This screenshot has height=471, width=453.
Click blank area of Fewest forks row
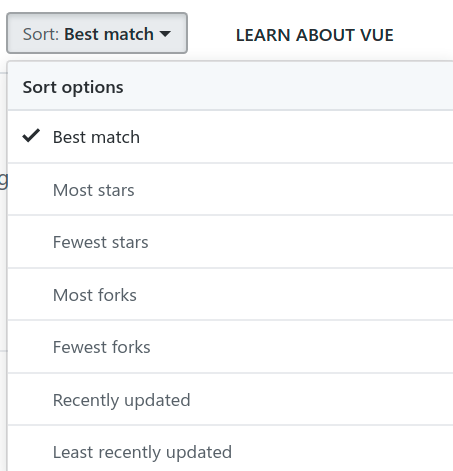302,347
